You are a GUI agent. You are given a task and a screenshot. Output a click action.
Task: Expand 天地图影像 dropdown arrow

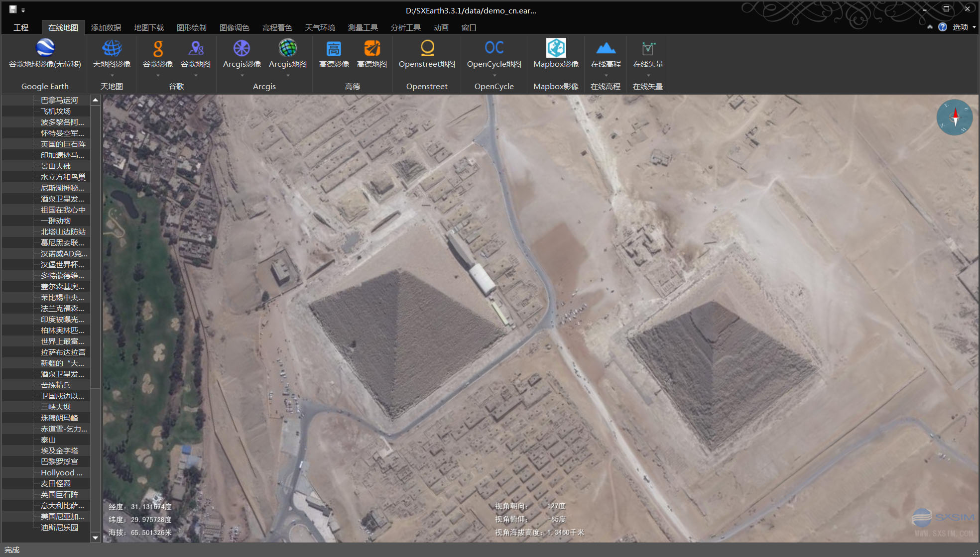pyautogui.click(x=112, y=76)
